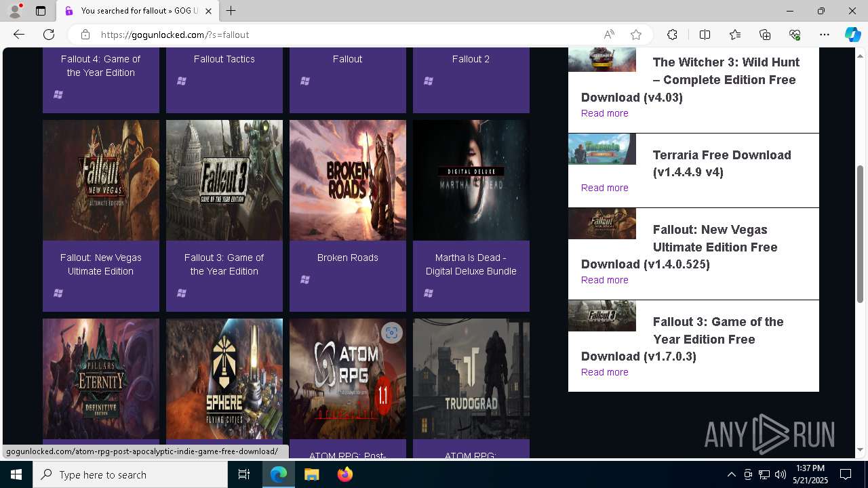
Task: Open Settings and more ellipsis menu
Action: coord(825,35)
